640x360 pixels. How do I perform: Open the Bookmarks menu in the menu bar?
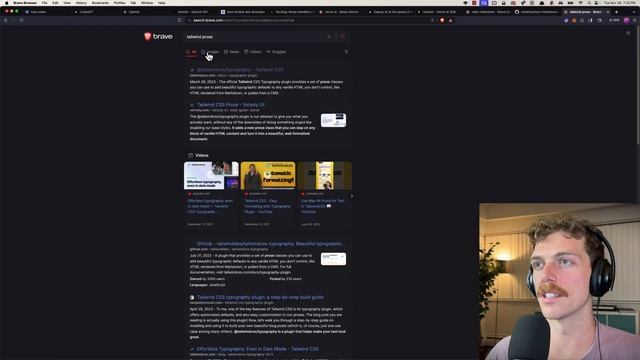click(x=100, y=3)
